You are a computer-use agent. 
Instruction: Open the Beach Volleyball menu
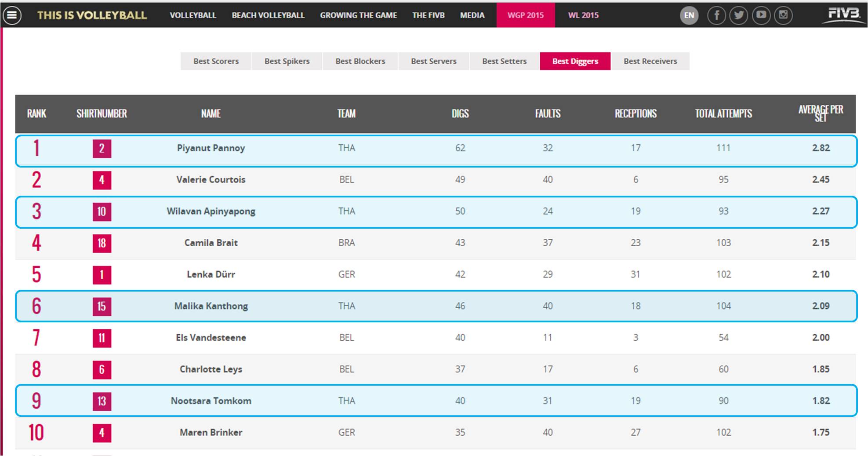point(268,15)
